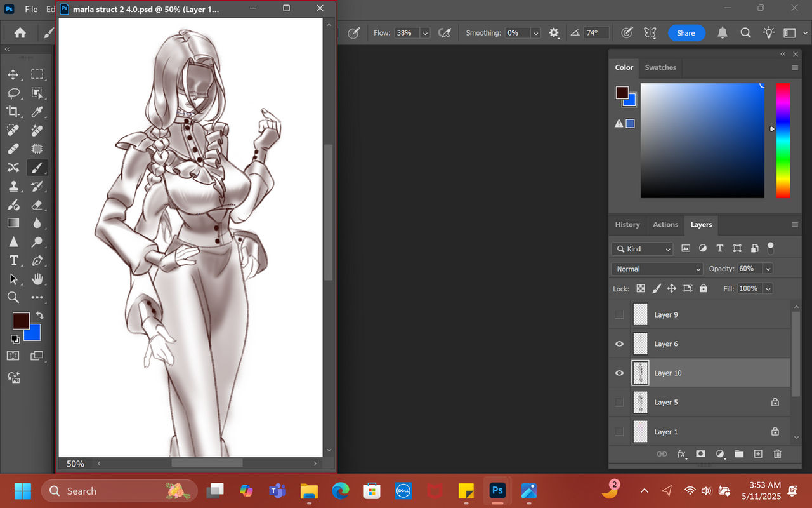Open the layer effects fx menu
Screen dimensions: 812x508
point(682,454)
